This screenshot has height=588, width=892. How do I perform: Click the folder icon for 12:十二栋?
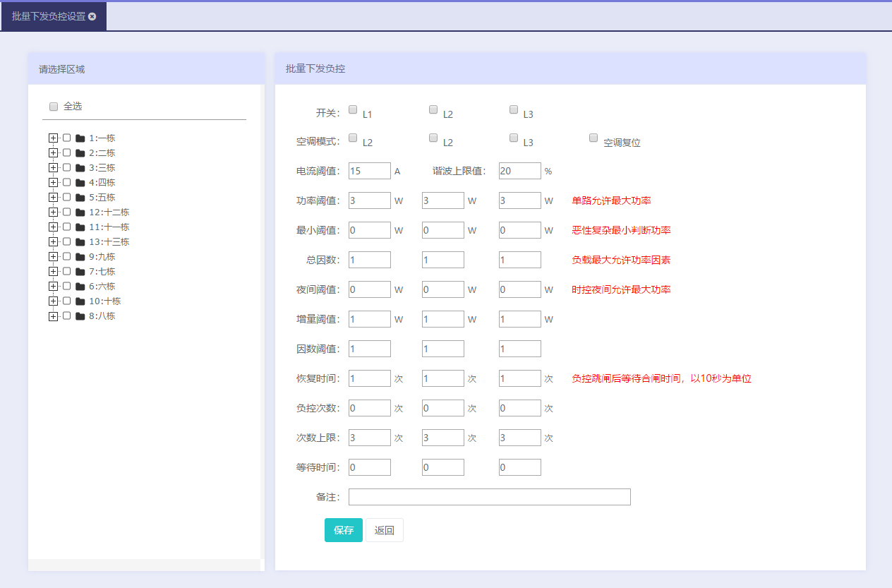(80, 212)
